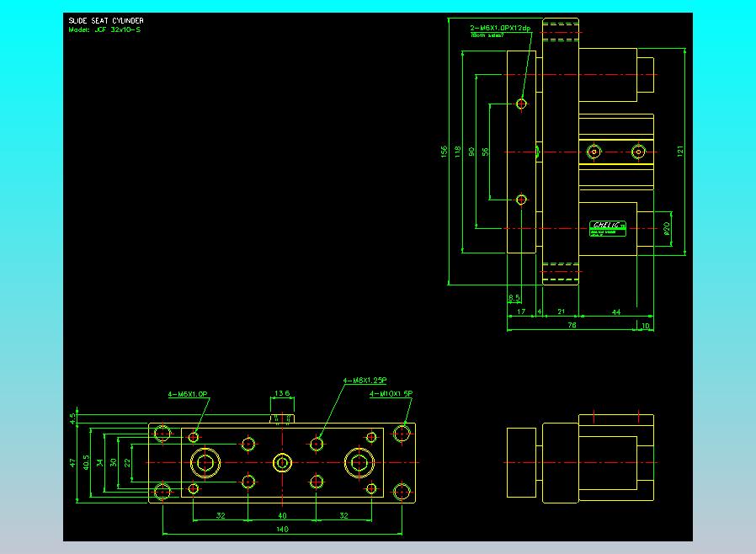
Task: Select the 4-M10X1.5P hole callout
Action: pyautogui.click(x=391, y=393)
